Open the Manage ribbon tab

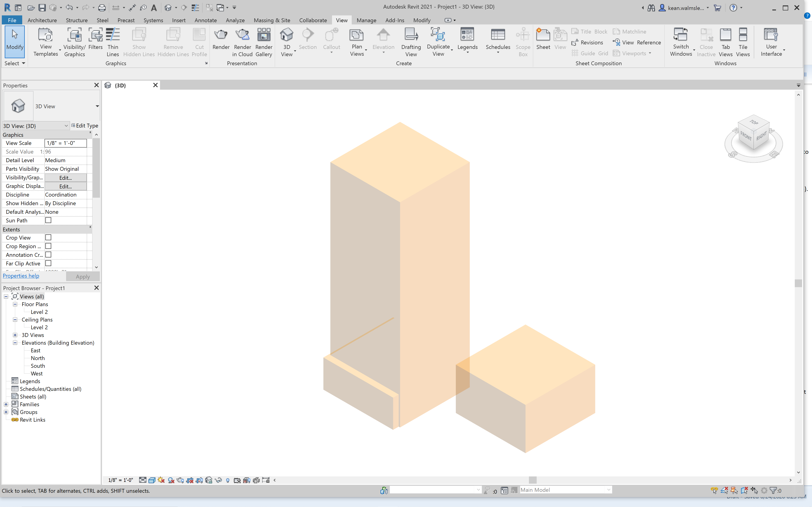pyautogui.click(x=366, y=20)
